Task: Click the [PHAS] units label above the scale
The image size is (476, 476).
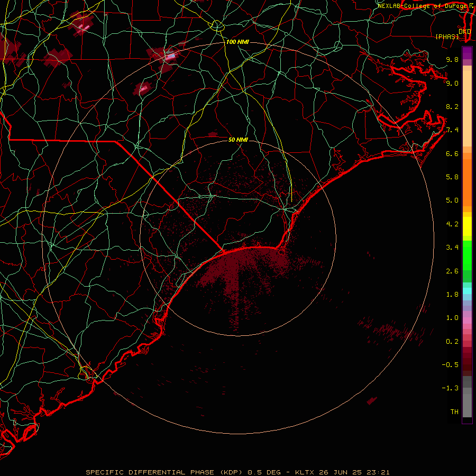Action: click(x=446, y=36)
